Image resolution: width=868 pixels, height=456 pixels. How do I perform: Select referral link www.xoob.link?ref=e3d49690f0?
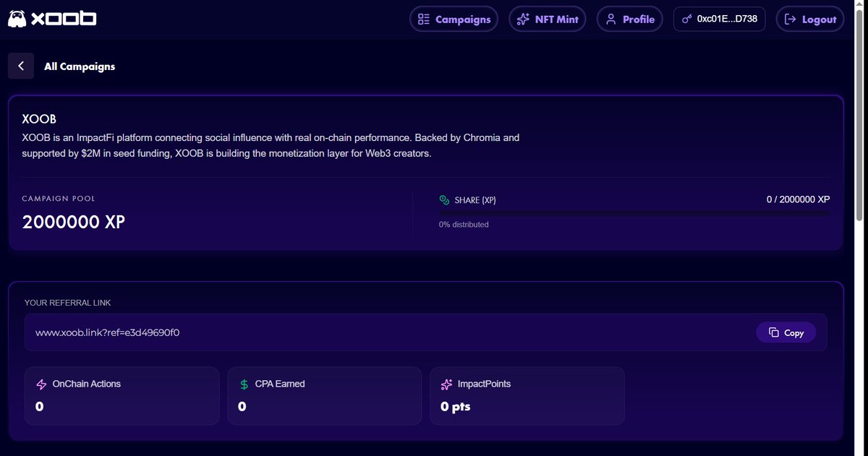click(x=107, y=332)
